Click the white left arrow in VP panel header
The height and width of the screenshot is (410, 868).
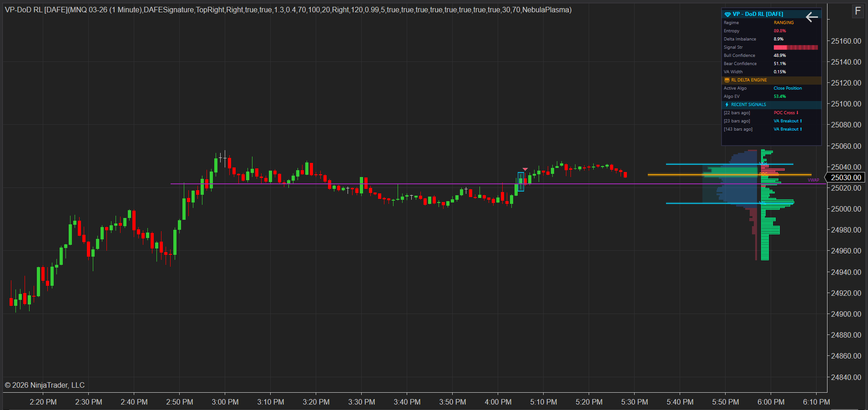click(x=812, y=17)
